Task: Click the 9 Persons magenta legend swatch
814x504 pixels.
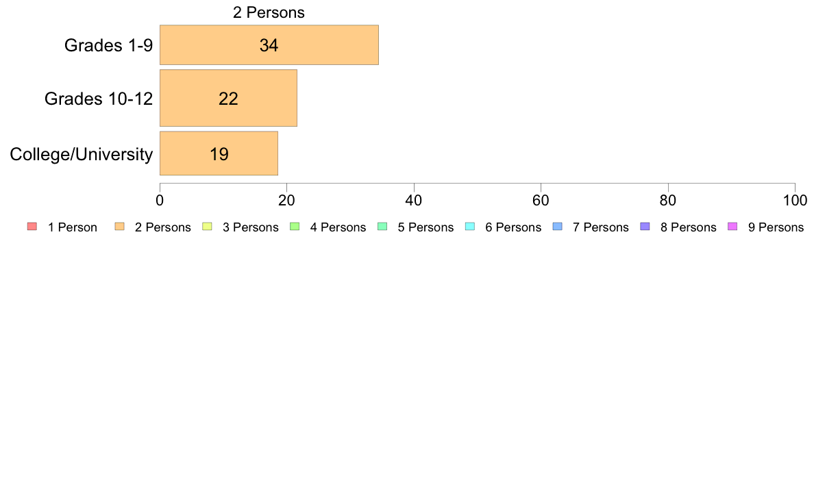Action: point(733,226)
